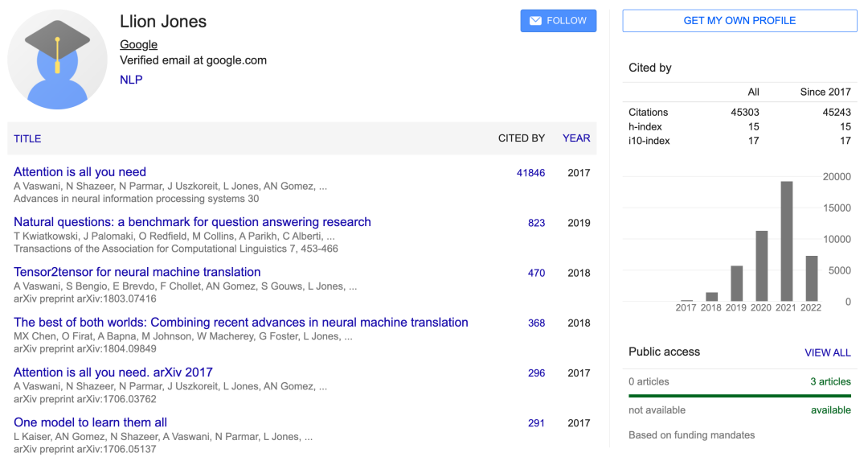Click the '3 articles' available link
This screenshot has width=868, height=461.
(830, 381)
